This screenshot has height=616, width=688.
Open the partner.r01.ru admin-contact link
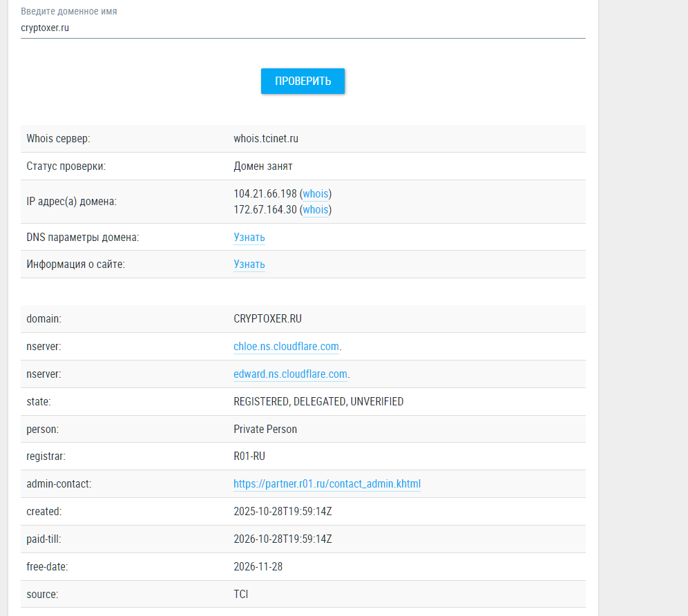pyautogui.click(x=327, y=484)
